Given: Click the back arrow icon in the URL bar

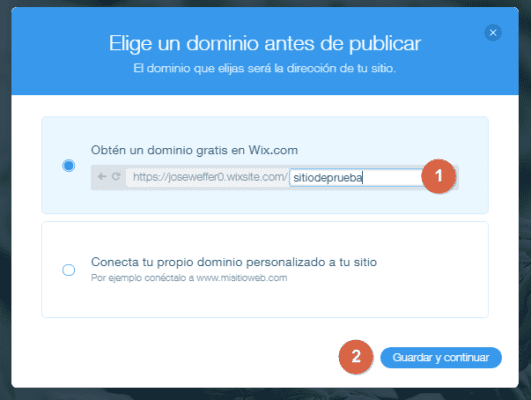Looking at the screenshot, I should [102, 176].
